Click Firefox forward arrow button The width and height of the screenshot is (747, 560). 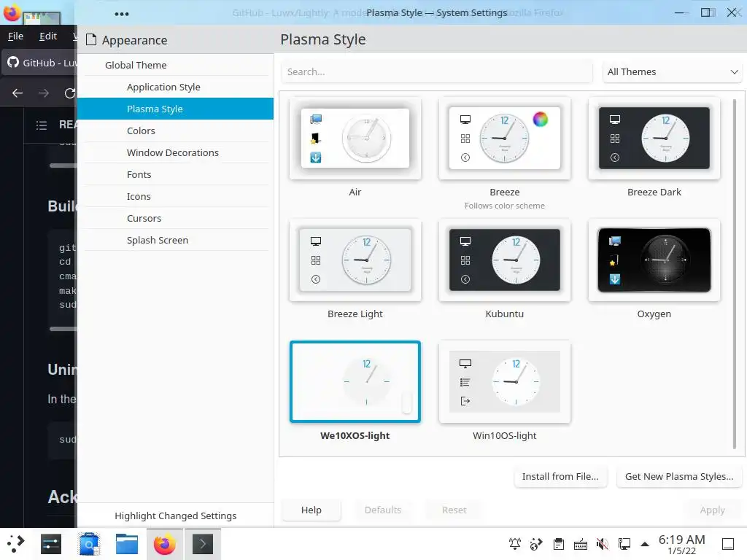click(x=44, y=93)
